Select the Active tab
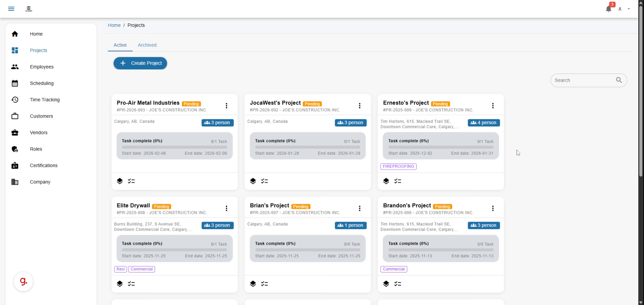The height and width of the screenshot is (305, 644). click(120, 45)
